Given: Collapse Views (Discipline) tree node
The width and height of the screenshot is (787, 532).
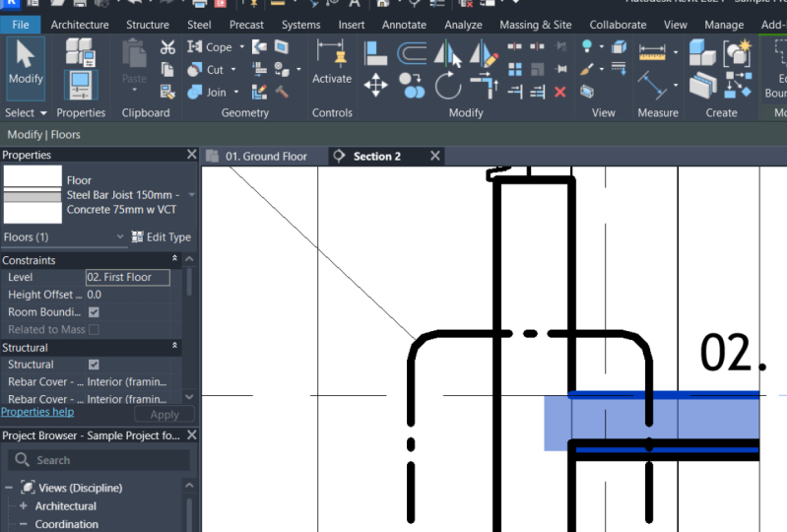Looking at the screenshot, I should click(9, 488).
